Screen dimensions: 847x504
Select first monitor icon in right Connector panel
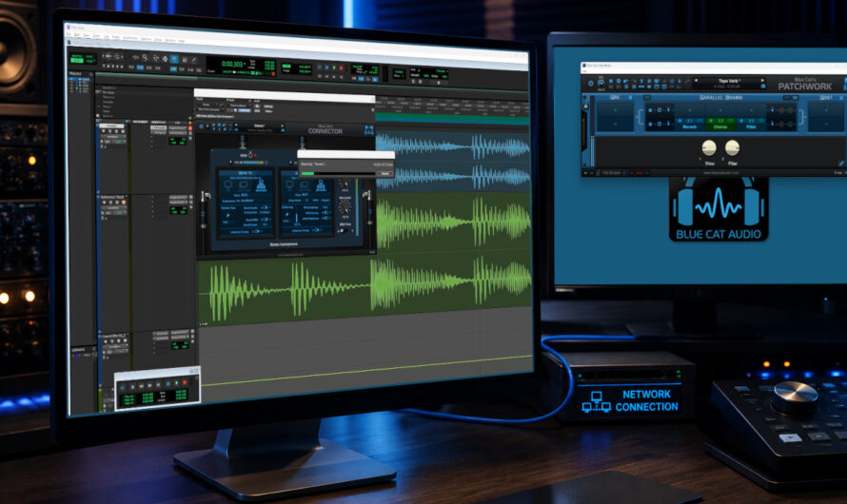point(289,184)
